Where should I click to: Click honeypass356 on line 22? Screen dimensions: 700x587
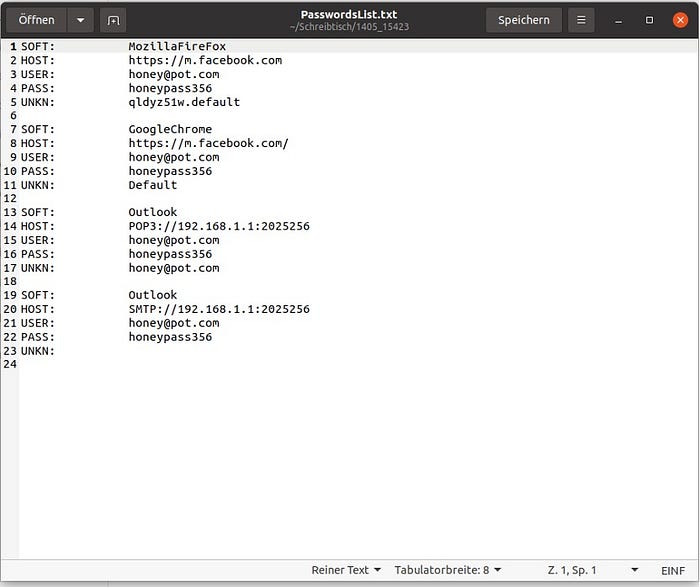click(170, 337)
